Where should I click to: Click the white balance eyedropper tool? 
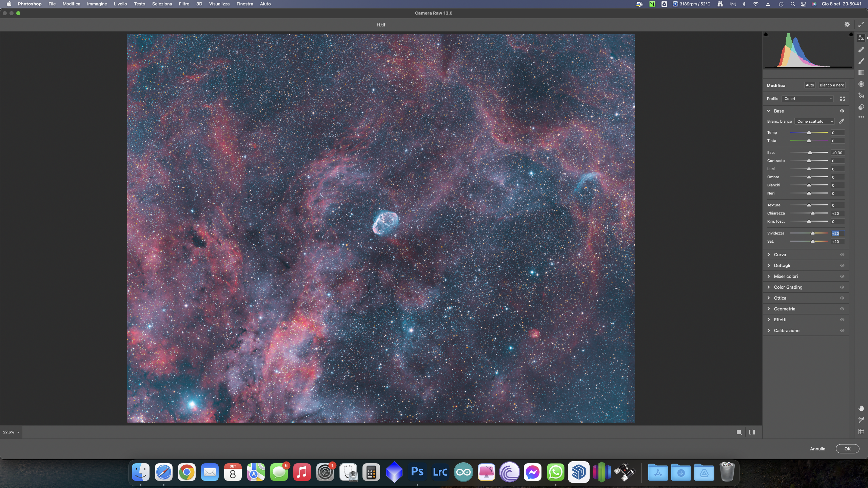[842, 121]
